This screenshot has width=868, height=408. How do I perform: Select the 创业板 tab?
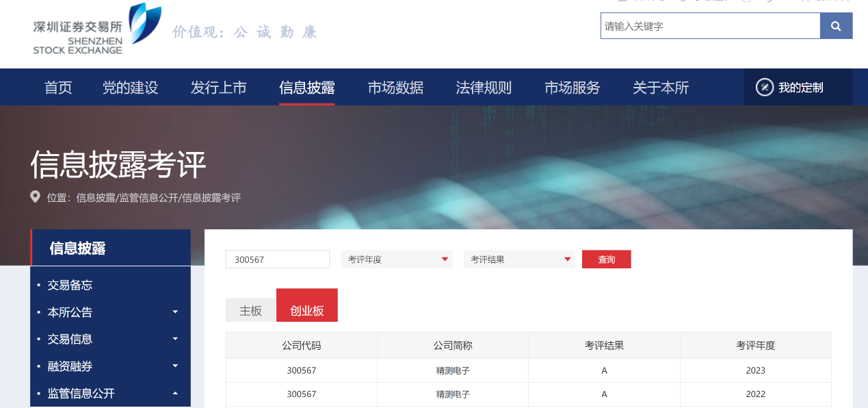tap(306, 305)
